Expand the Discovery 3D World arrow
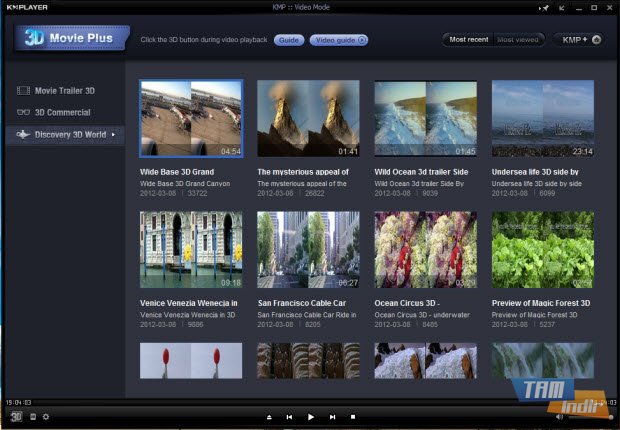The image size is (620, 430). [x=113, y=134]
